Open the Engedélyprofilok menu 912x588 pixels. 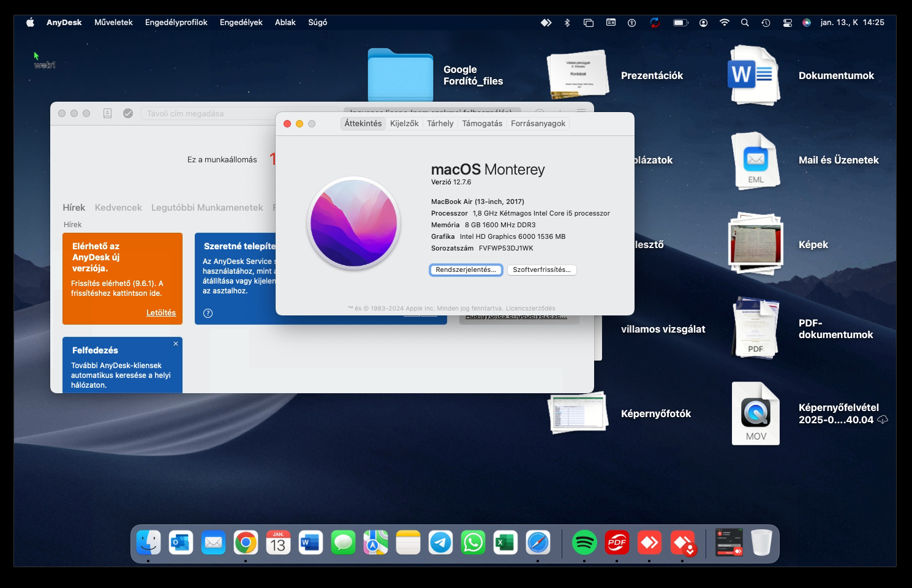point(176,23)
